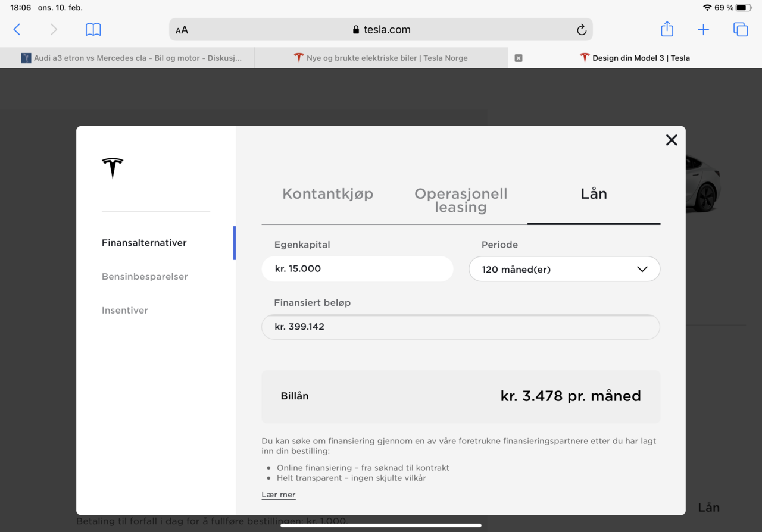Screen dimensions: 762x532
Task: Tap the 18:06 clock in status bar
Action: click(20, 8)
